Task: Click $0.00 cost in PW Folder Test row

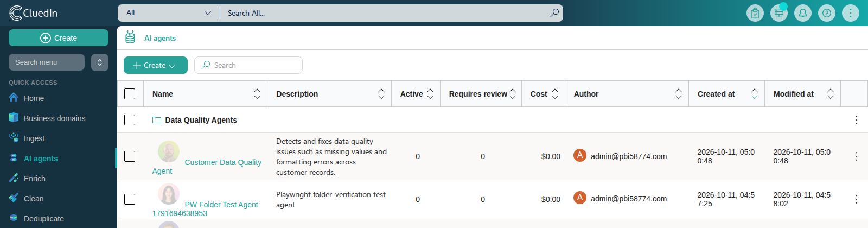Action: 551,199
